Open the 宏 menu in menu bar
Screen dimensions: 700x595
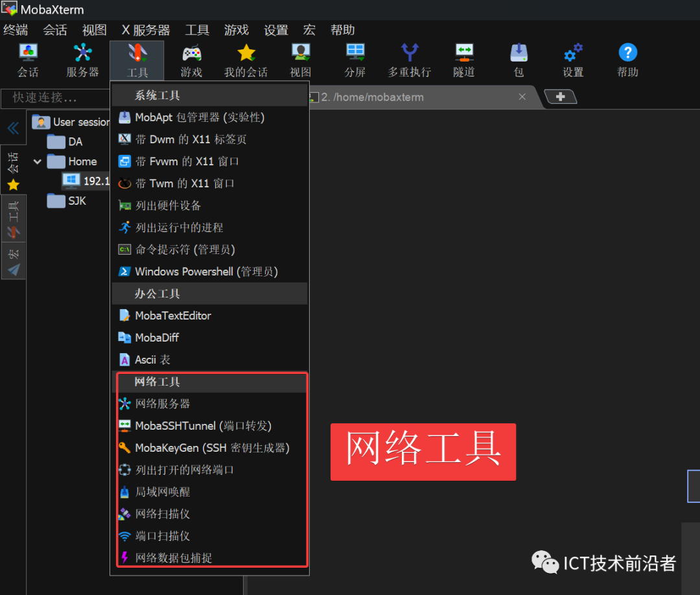[309, 30]
